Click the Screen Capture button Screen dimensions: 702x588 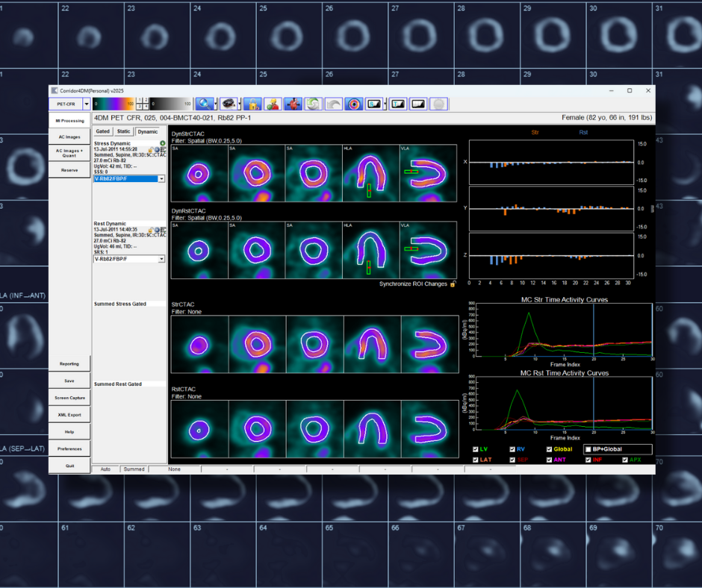(x=69, y=398)
